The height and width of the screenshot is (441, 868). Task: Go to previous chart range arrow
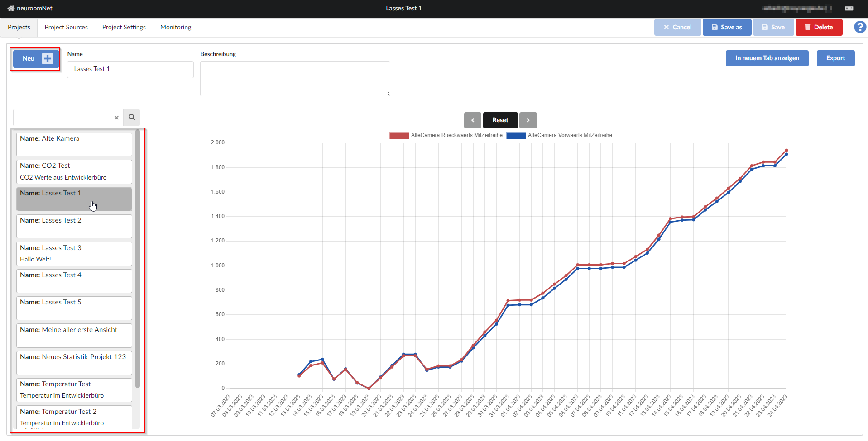(473, 120)
